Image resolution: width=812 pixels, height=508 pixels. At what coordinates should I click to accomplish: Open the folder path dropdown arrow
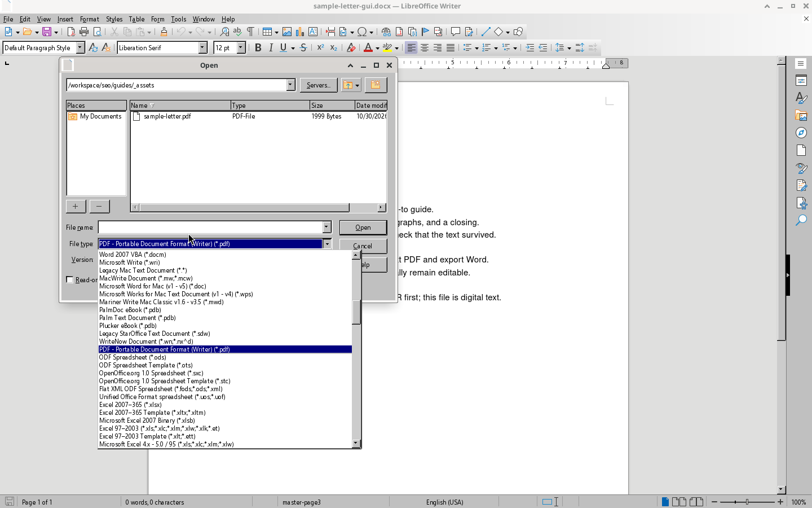(290, 85)
